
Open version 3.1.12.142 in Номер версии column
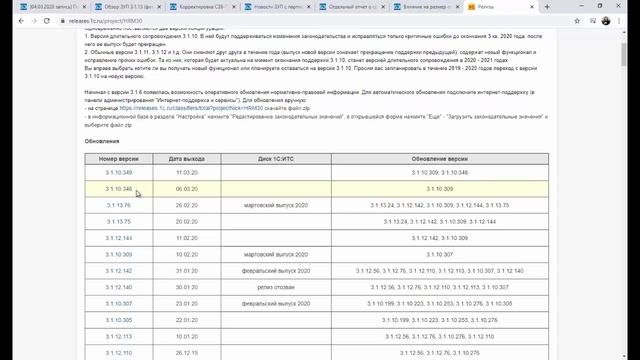click(x=119, y=271)
